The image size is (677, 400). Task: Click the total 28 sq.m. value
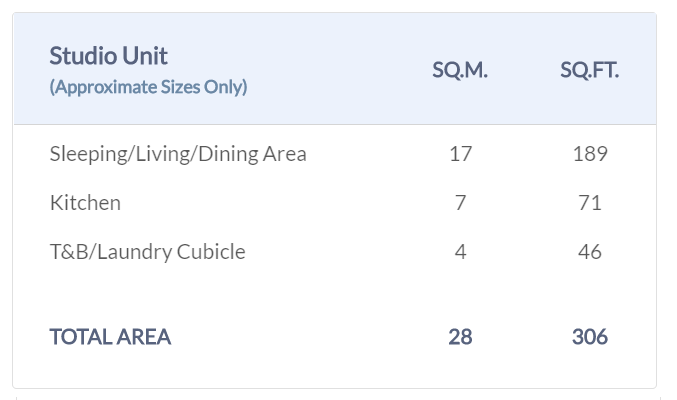460,337
